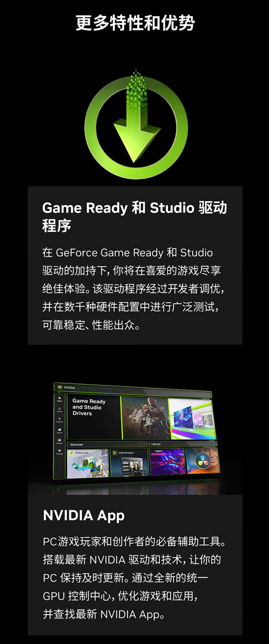This screenshot has height=644, width=269.
Task: Open the NVIDIA Broadcast card
Action: pos(129,462)
